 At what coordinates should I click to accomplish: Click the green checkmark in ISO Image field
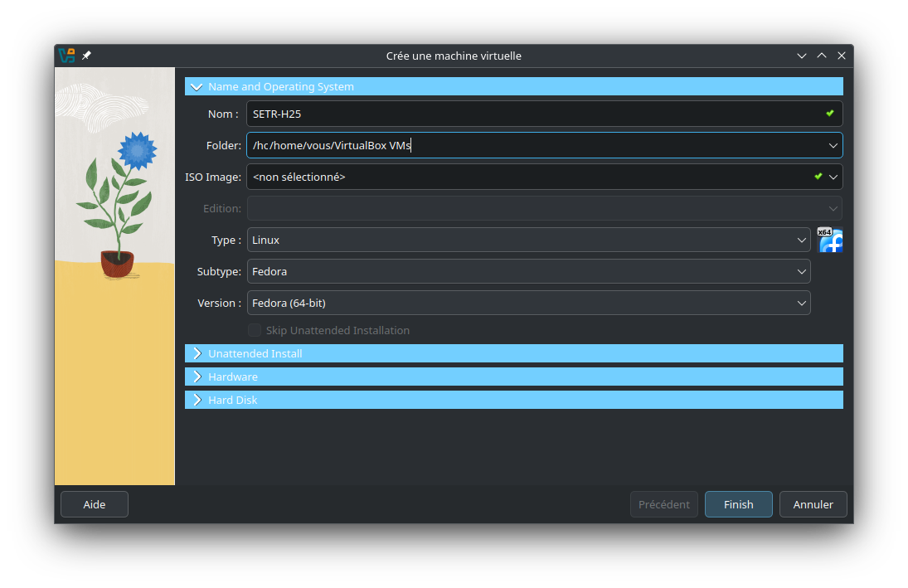[x=818, y=177]
